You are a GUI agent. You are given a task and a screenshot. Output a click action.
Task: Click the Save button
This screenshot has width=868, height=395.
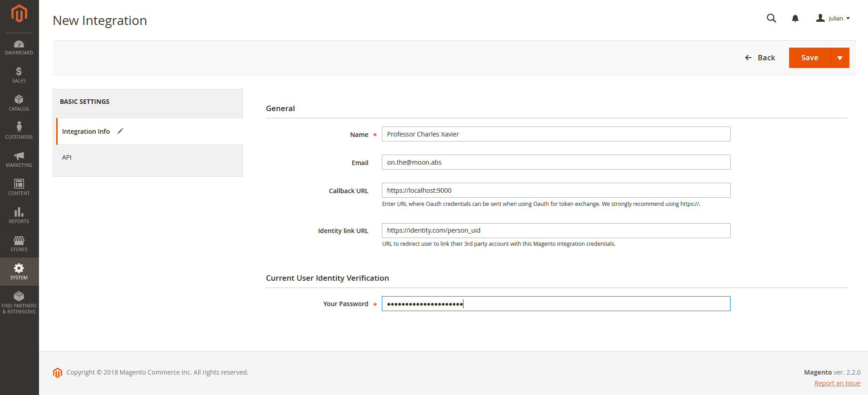click(x=809, y=58)
